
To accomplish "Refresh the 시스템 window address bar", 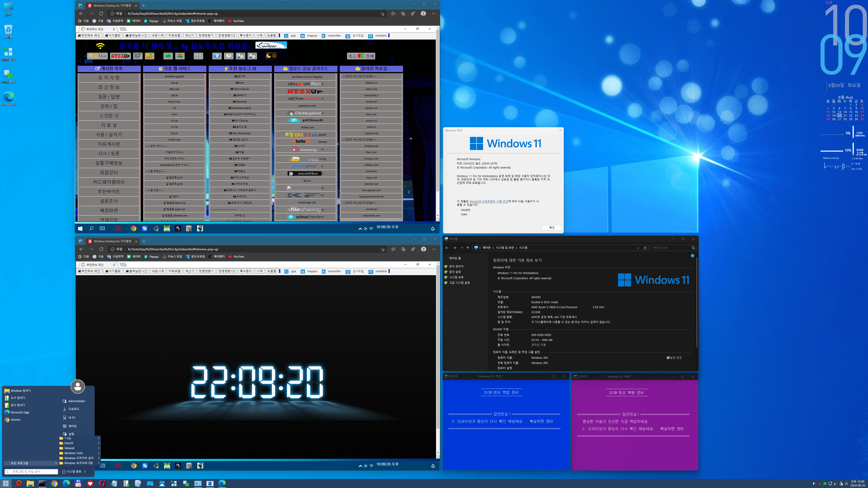I will tap(645, 248).
